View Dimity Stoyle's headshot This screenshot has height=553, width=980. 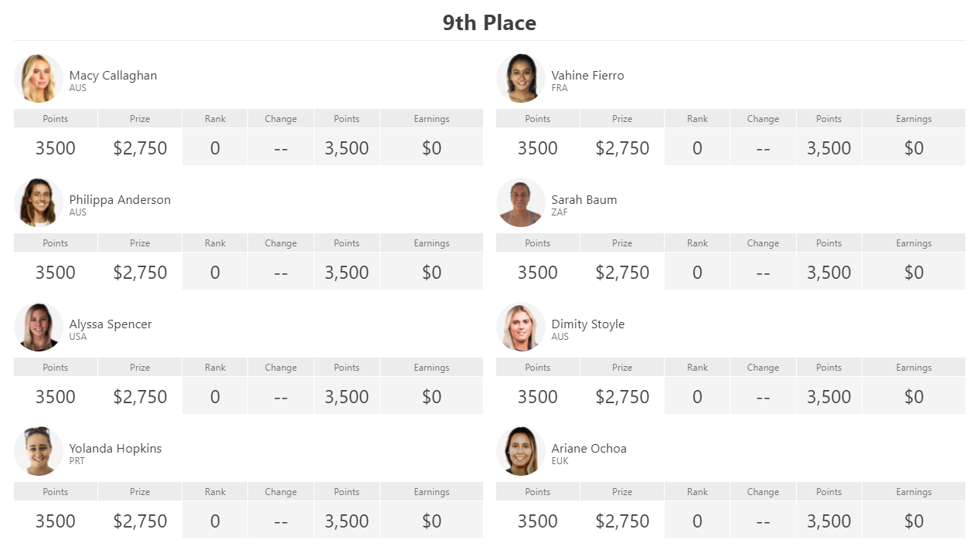pyautogui.click(x=521, y=327)
